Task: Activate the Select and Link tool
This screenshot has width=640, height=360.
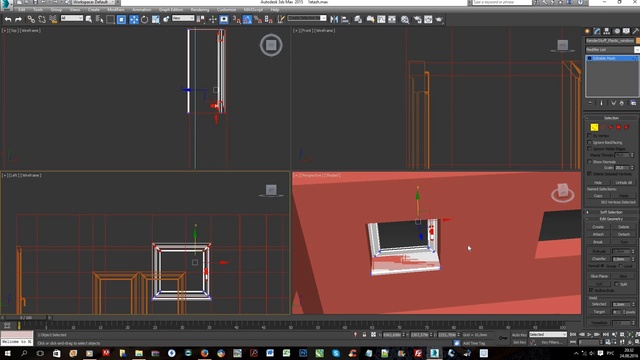Action: (x=31, y=19)
